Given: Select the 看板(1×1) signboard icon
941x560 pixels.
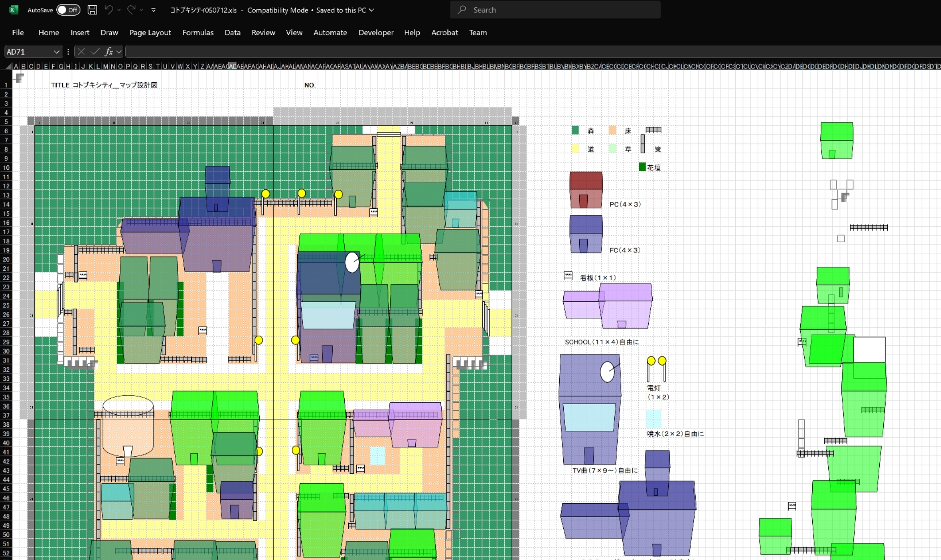Looking at the screenshot, I should (568, 276).
